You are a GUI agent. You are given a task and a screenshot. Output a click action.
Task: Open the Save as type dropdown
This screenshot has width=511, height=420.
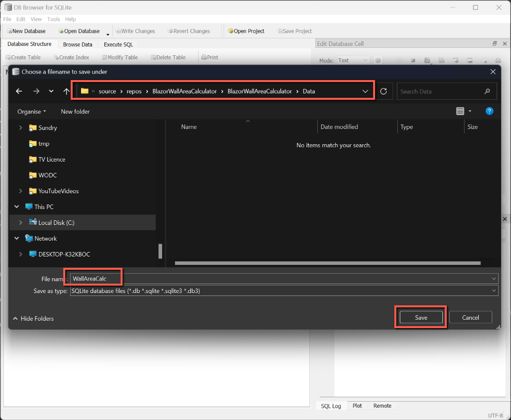point(494,291)
